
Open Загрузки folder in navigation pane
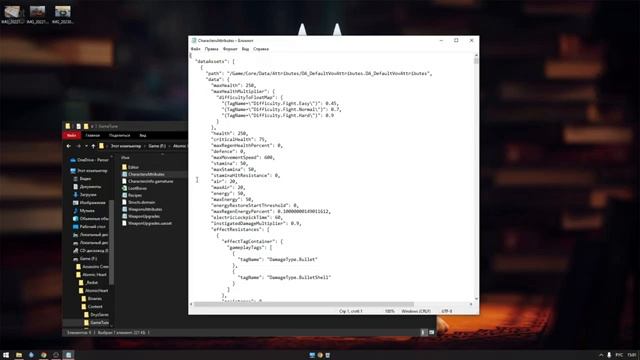(x=84, y=195)
